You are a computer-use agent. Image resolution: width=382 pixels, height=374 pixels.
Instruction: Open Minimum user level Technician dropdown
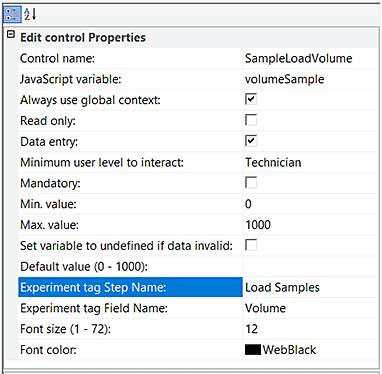point(310,162)
